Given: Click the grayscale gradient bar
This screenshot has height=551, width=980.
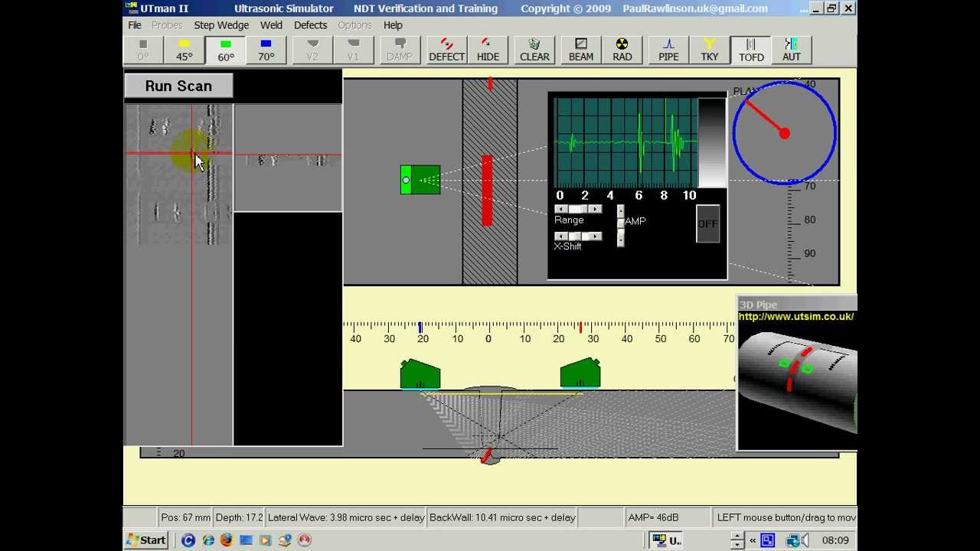Looking at the screenshot, I should [x=712, y=142].
